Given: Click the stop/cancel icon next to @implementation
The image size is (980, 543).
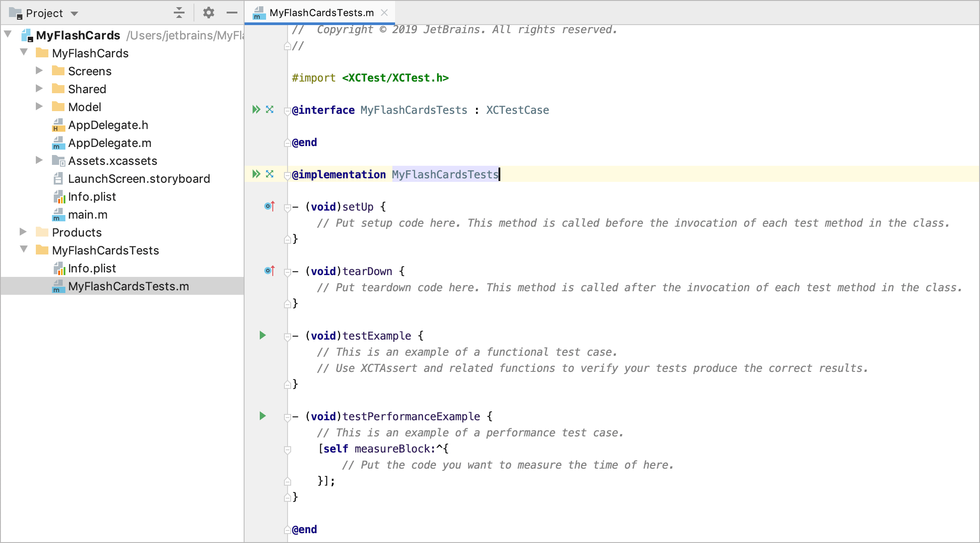Looking at the screenshot, I should pos(269,174).
